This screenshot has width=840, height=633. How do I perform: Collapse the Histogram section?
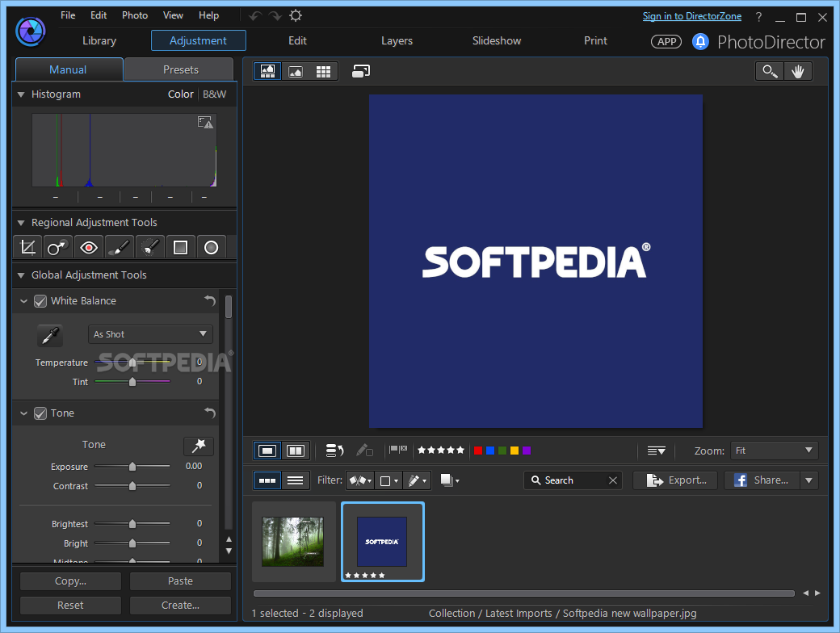(21, 94)
